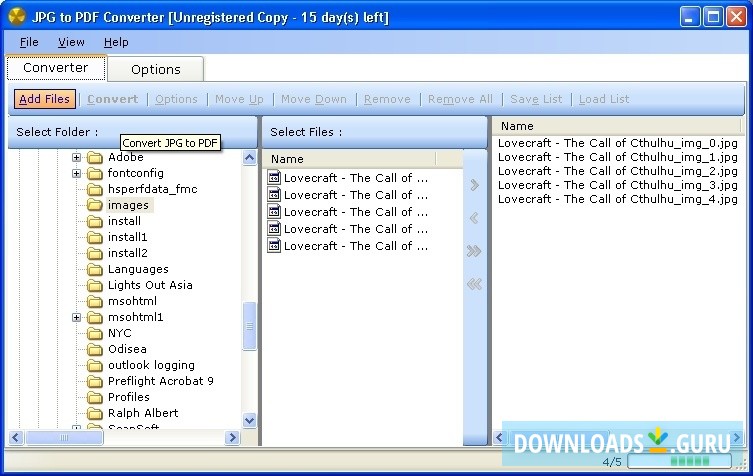
Task: Click the Lights Out Asia folder icon
Action: [x=95, y=285]
